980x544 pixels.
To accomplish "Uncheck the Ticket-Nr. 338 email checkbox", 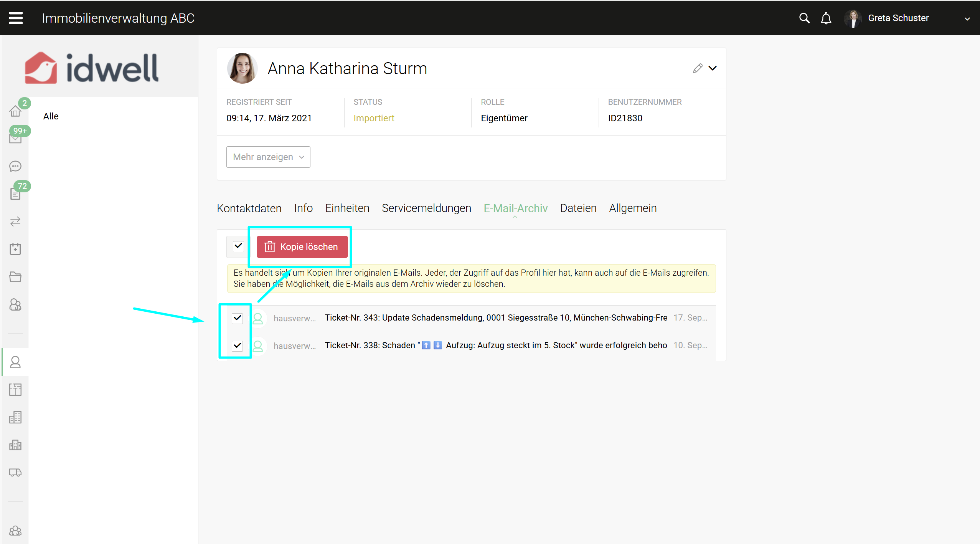I will coord(238,346).
